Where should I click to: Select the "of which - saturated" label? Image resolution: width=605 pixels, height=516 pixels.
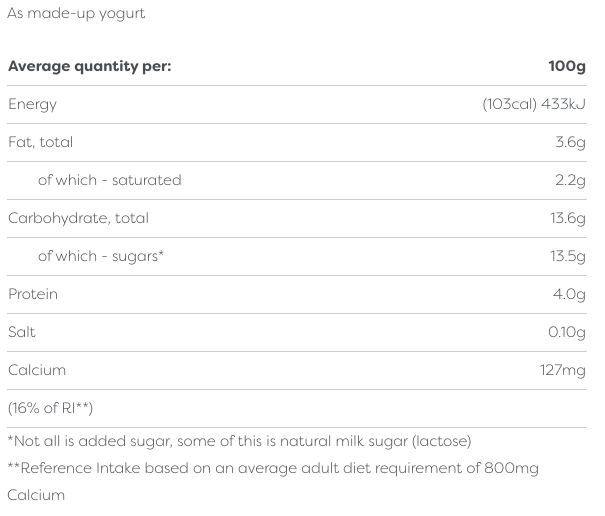pos(110,181)
